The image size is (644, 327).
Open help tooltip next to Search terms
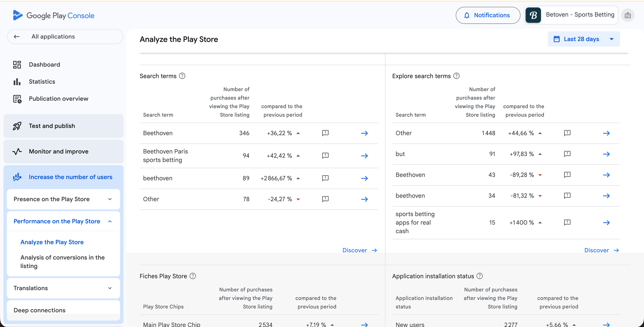pos(182,76)
